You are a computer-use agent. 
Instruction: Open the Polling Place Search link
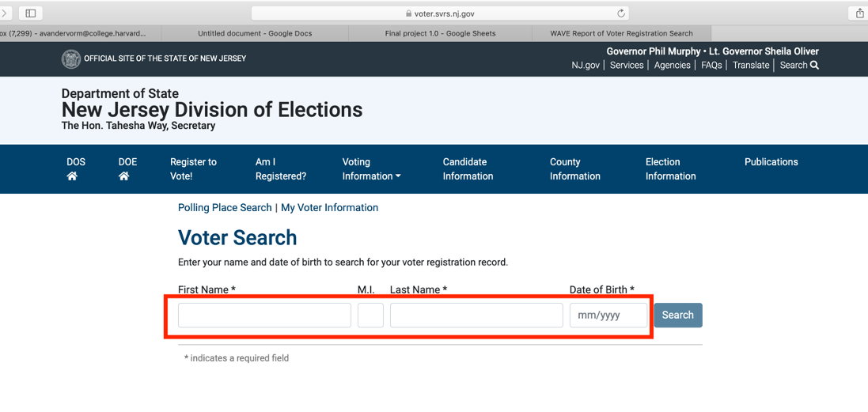(225, 208)
